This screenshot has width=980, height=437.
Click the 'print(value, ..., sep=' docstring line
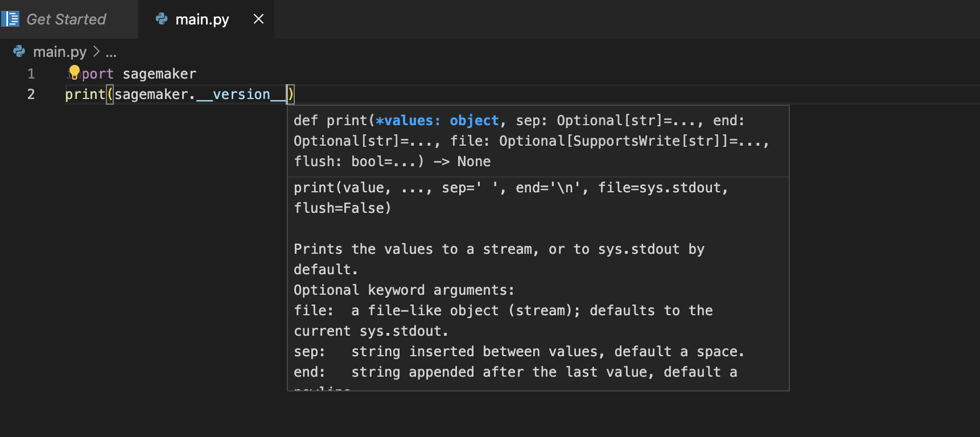click(510, 188)
